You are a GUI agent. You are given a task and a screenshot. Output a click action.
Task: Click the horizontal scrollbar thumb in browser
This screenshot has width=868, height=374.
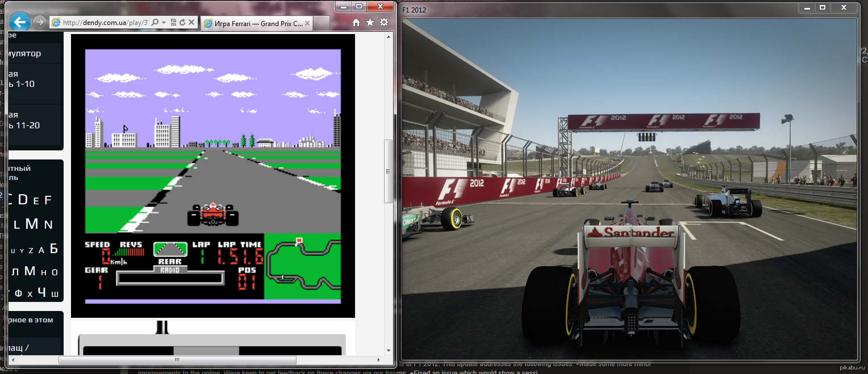178,360
